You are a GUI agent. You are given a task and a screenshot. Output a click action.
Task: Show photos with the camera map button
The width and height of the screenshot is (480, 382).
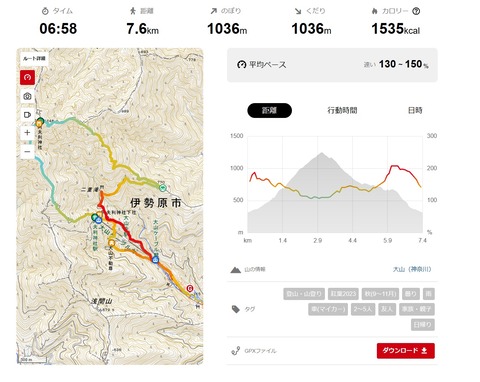click(27, 97)
